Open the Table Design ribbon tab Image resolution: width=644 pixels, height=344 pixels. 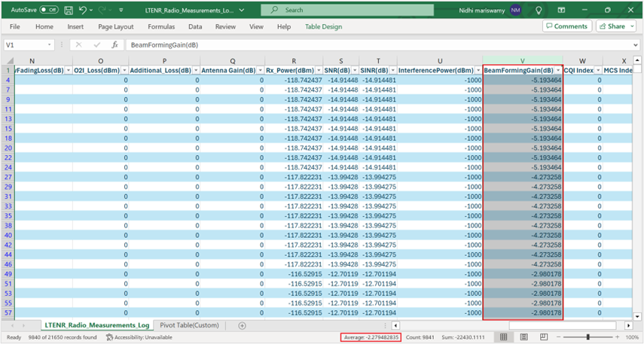point(323,26)
